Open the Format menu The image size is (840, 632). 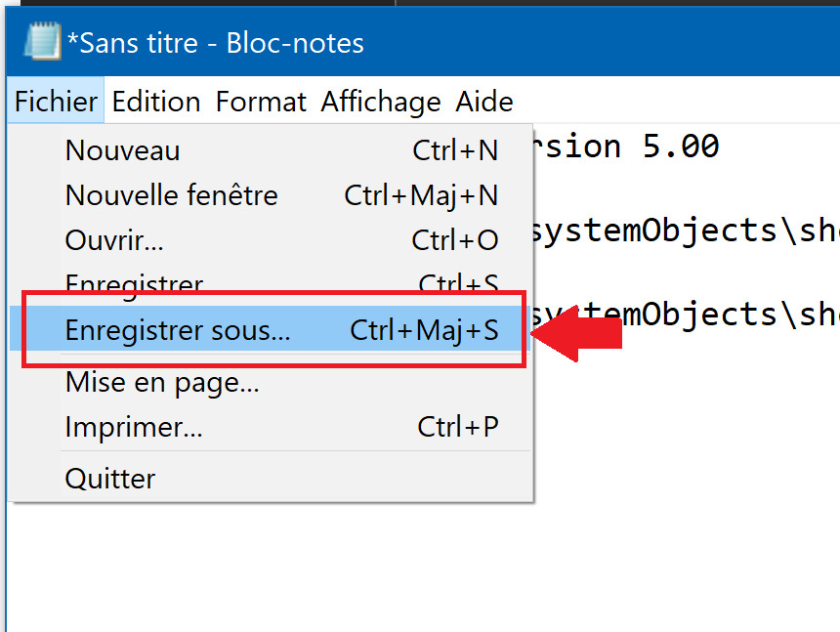(261, 101)
